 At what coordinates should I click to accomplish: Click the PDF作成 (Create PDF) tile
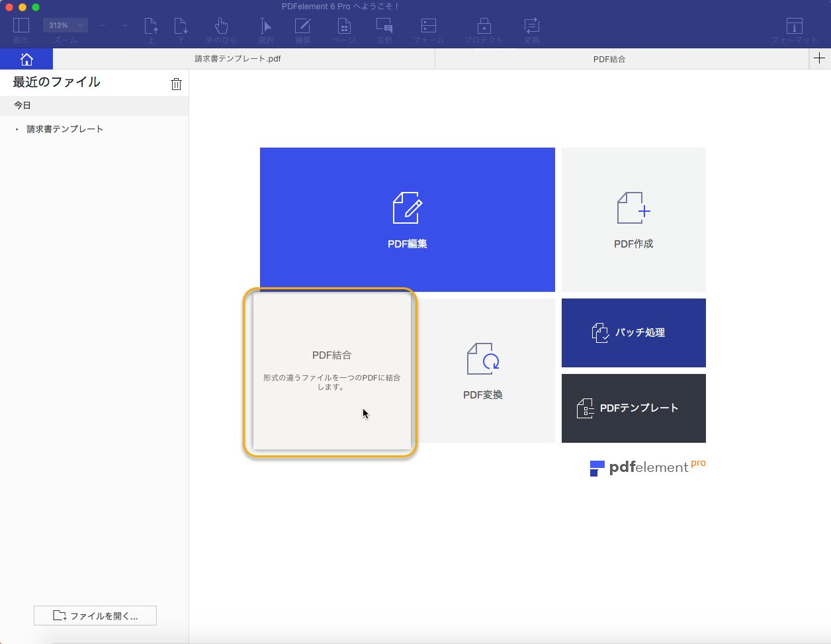coord(633,220)
